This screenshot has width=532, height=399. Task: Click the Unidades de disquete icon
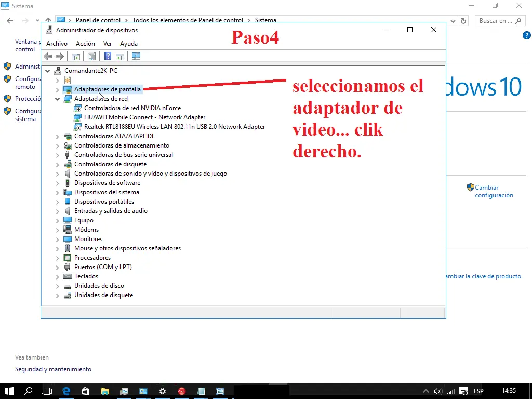68,295
